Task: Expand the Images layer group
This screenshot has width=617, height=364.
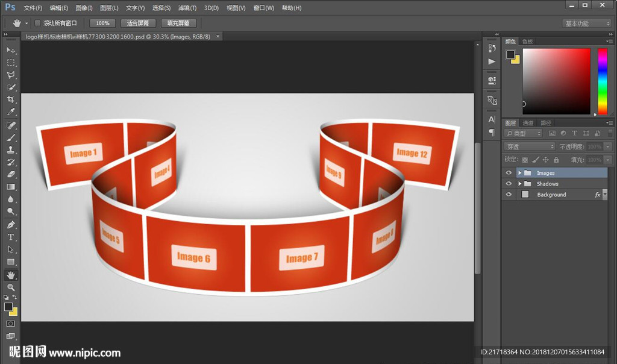Action: coord(519,173)
